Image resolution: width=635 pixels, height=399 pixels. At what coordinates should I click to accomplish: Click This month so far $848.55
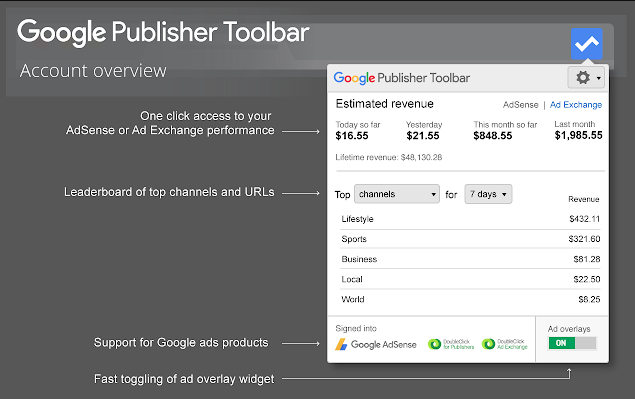493,136
